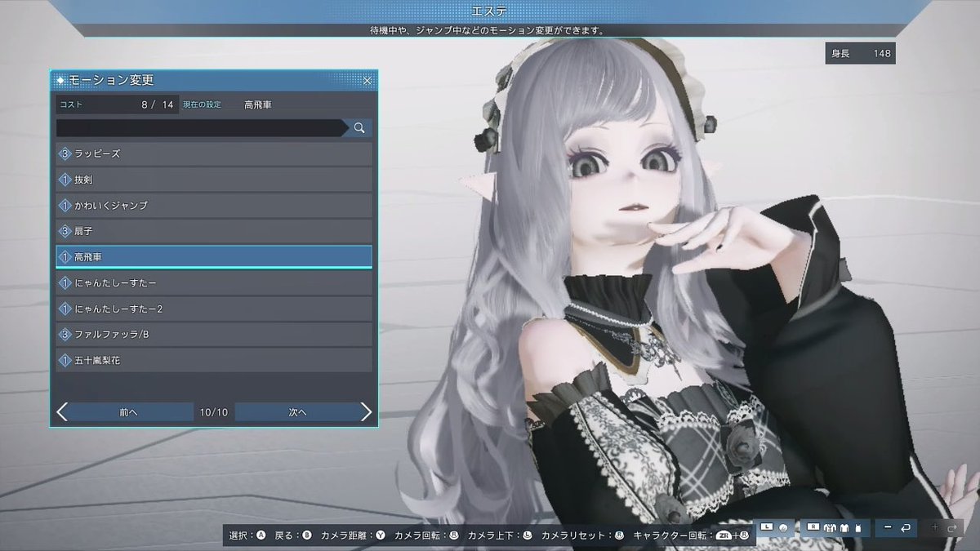Click the minus button icon

pyautogui.click(x=888, y=527)
